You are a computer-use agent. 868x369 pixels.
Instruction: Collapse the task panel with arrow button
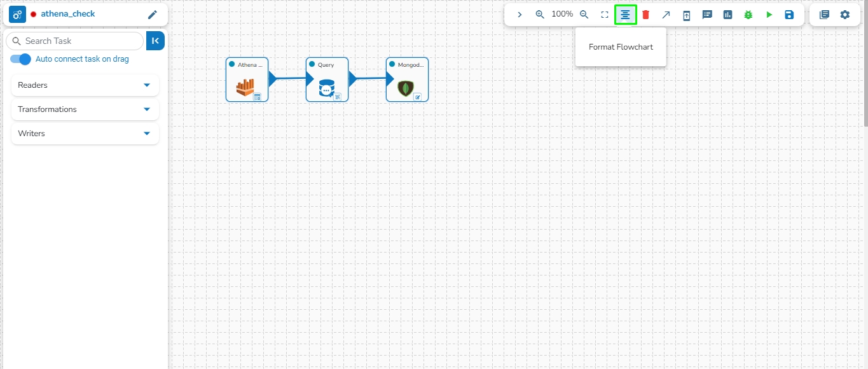(155, 41)
